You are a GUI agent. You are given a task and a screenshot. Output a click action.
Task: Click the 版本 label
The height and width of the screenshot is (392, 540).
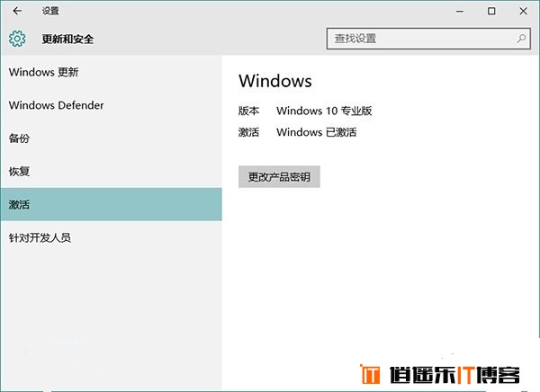click(x=248, y=111)
